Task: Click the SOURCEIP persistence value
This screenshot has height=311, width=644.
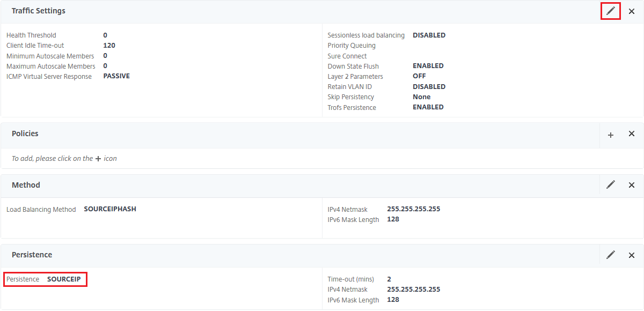Action: click(64, 279)
